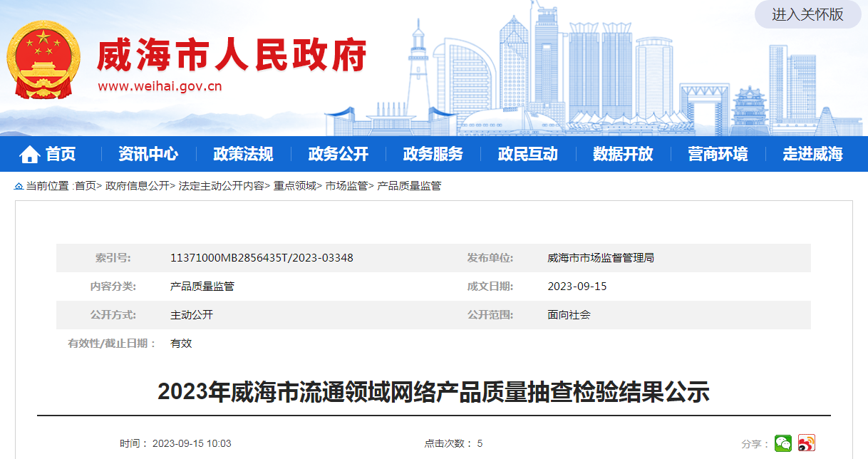The width and height of the screenshot is (868, 459).
Task: Click the Weibo share icon
Action: pyautogui.click(x=806, y=443)
